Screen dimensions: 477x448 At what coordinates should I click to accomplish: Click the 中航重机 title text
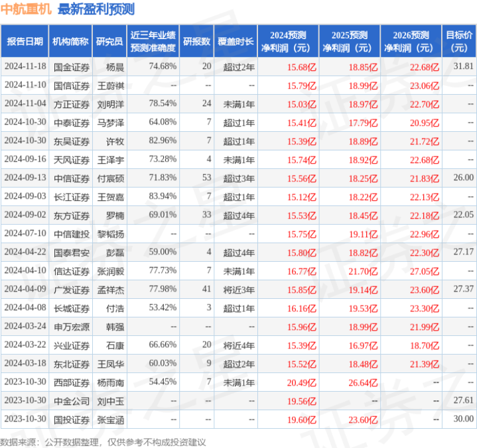click(26, 9)
